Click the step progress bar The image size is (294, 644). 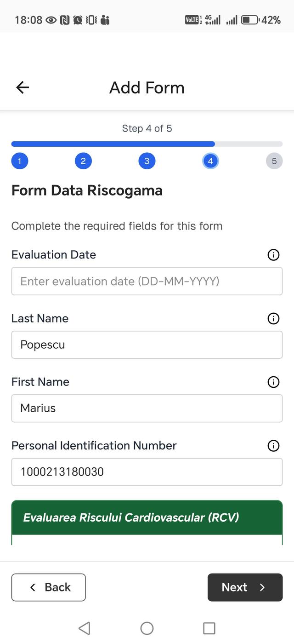(x=147, y=144)
